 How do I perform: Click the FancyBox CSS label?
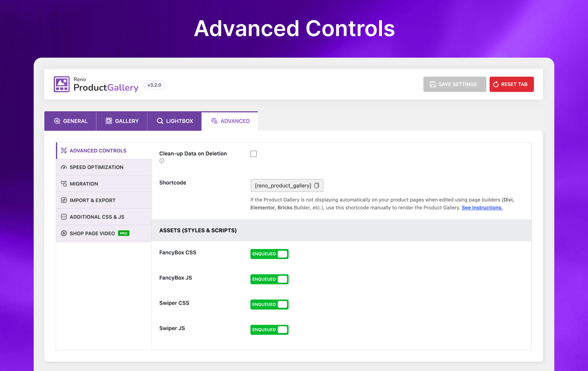click(x=178, y=253)
